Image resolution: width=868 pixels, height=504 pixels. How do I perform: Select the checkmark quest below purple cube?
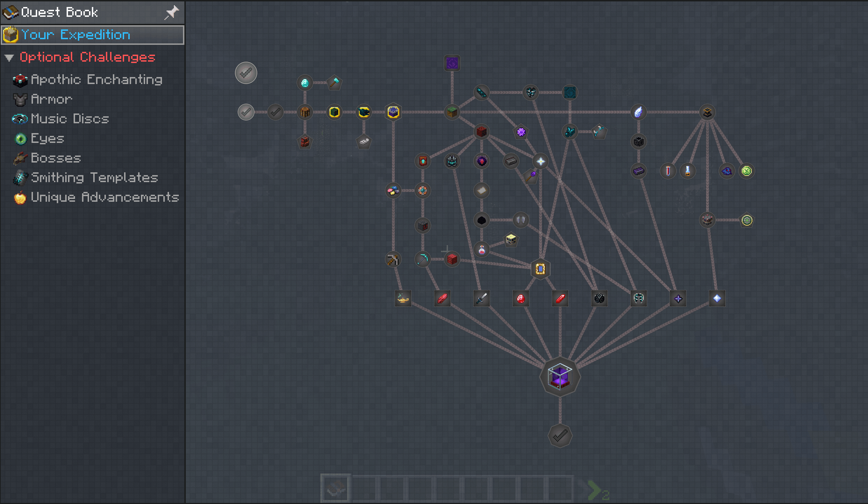(560, 436)
